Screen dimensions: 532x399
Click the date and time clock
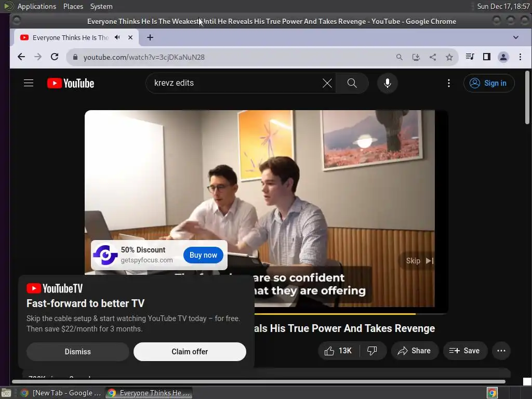tap(503, 6)
